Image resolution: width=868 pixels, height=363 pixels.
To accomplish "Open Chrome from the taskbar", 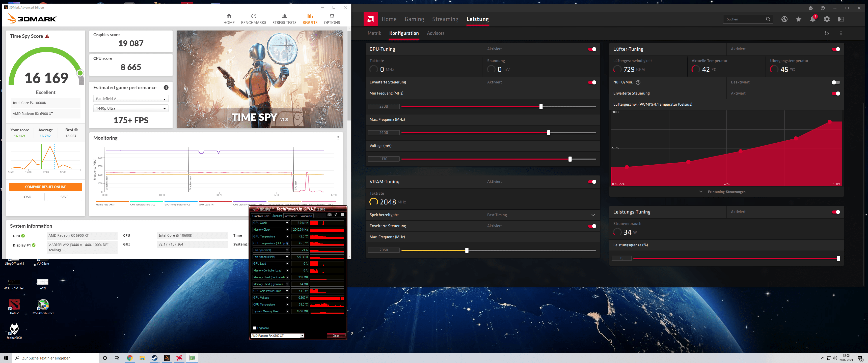I will [x=129, y=358].
